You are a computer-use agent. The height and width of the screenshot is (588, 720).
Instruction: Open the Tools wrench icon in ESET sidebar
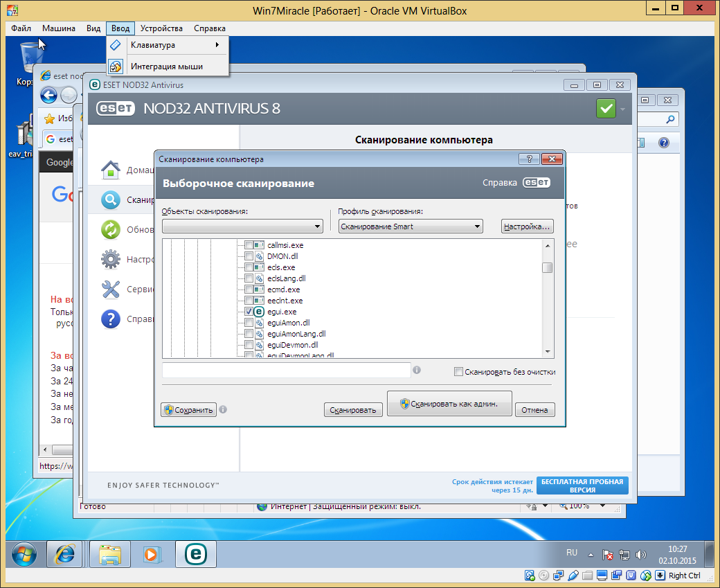coord(111,289)
